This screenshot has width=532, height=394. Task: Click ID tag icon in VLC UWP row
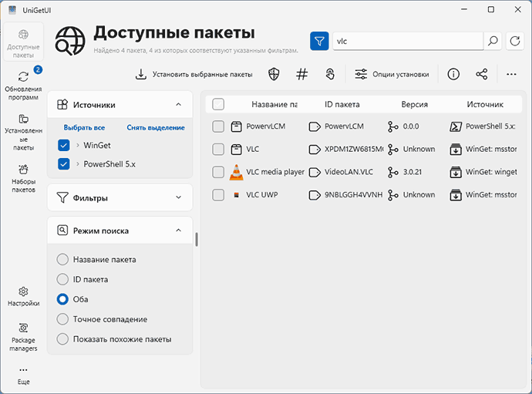point(315,195)
